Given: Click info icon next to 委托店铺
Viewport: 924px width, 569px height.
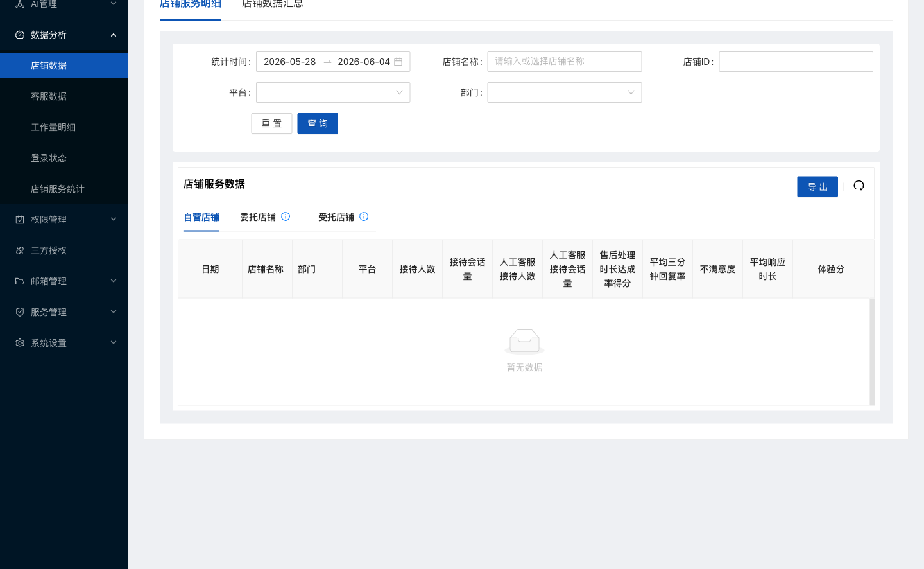Looking at the screenshot, I should click(x=286, y=216).
